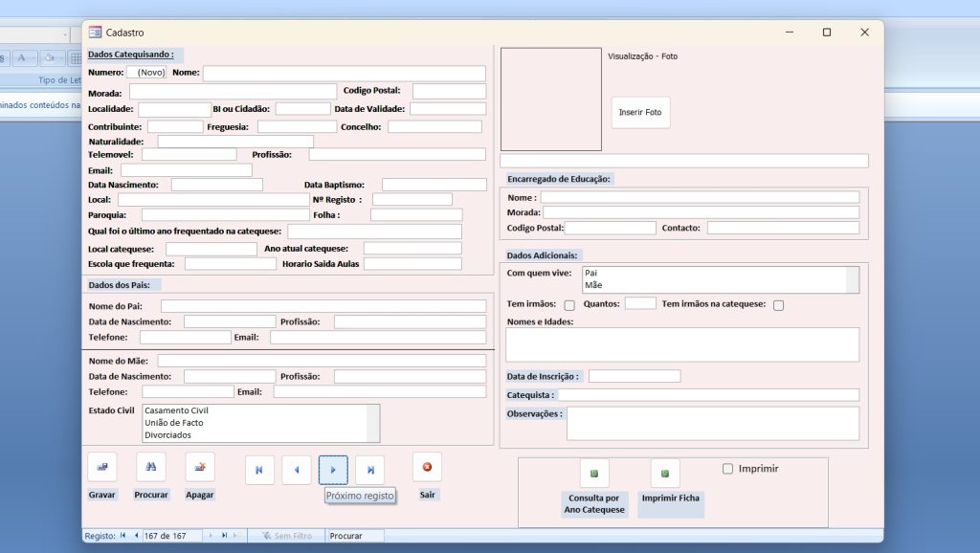
Task: Go to previous record using form arrow button
Action: (296, 470)
